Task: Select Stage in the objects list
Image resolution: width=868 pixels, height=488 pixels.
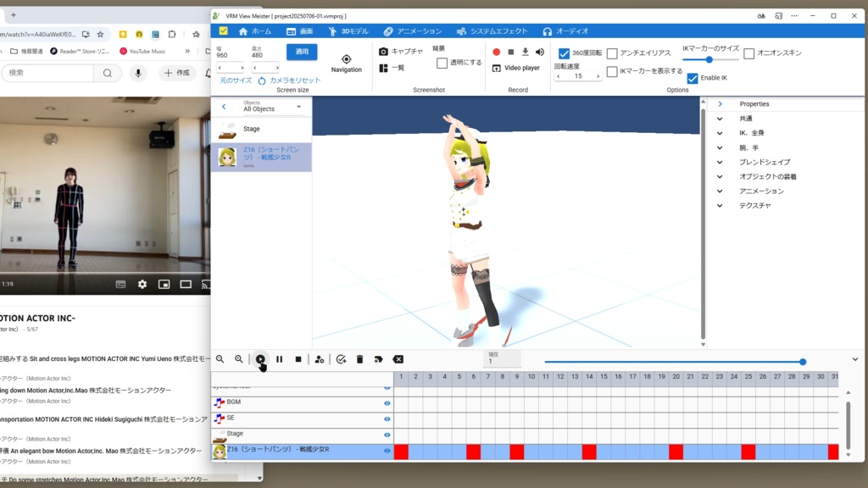Action: (x=261, y=129)
